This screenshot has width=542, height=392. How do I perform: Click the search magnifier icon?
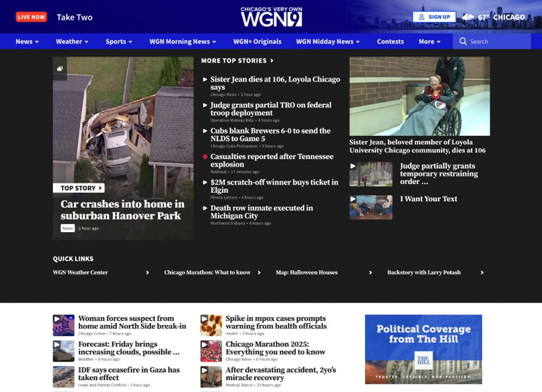click(x=463, y=41)
